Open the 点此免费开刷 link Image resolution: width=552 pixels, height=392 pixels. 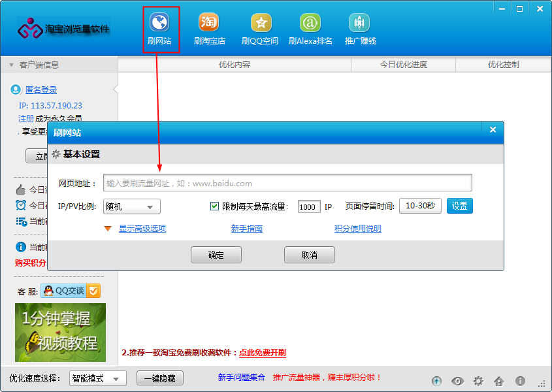(x=263, y=353)
